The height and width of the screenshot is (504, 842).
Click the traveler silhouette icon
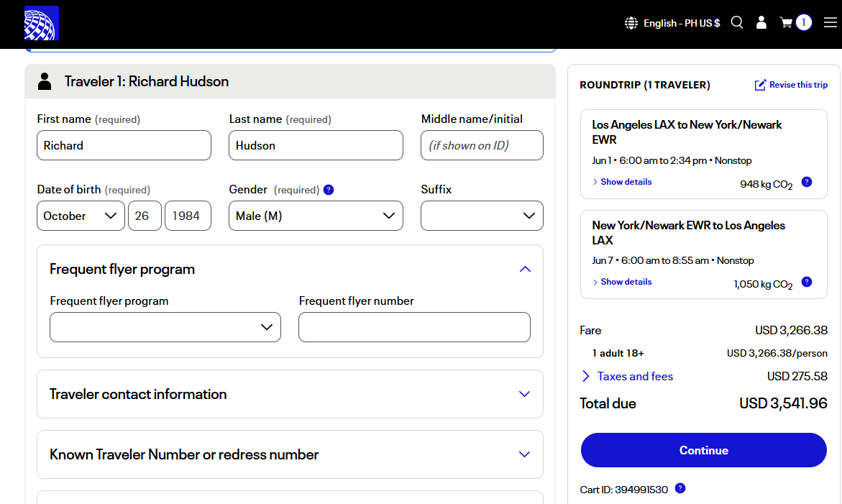pos(45,81)
